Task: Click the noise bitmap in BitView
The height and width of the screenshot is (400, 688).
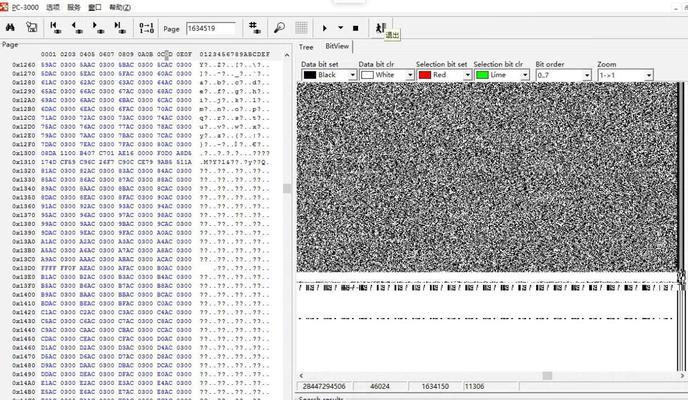Action: [487, 177]
